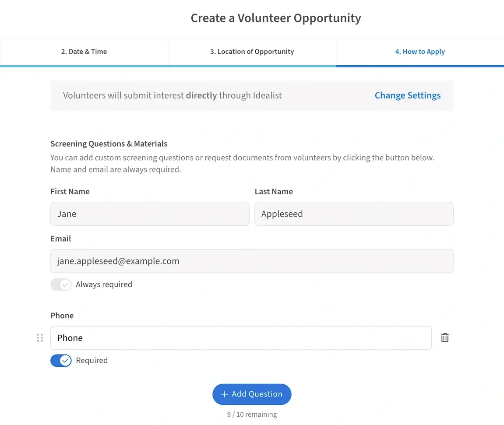
Task: Click the checkmark inside the Required toggle
Action: (65, 360)
